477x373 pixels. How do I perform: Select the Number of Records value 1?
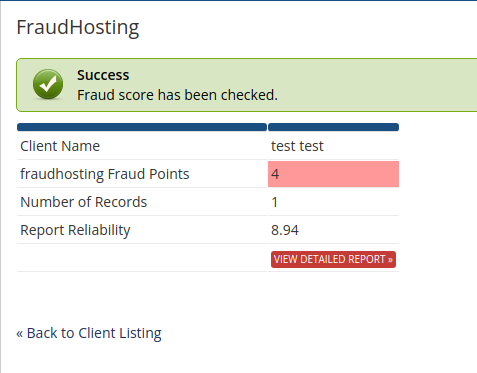click(275, 202)
